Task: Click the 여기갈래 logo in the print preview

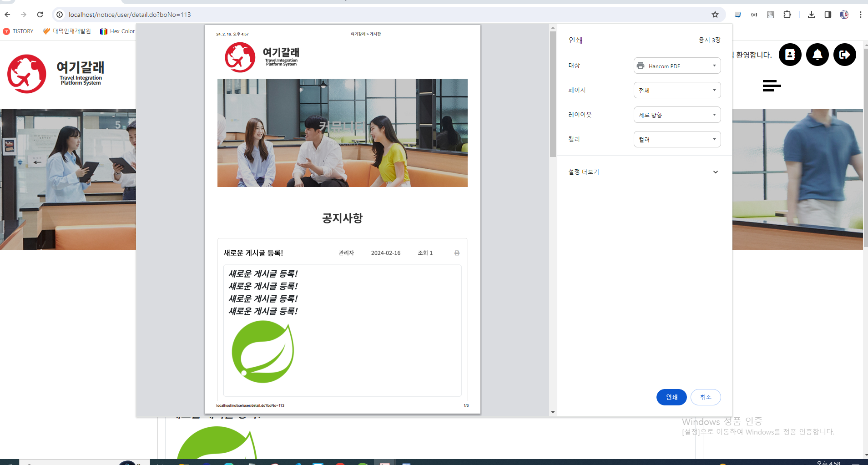Action: [262, 57]
